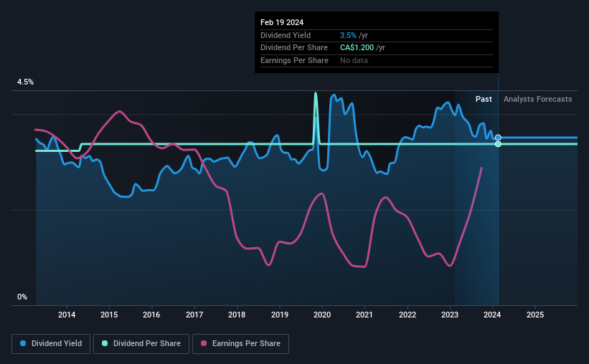The image size is (589, 364).
Task: Click the Dividend Yield row label in tooltip
Action: 286,35
